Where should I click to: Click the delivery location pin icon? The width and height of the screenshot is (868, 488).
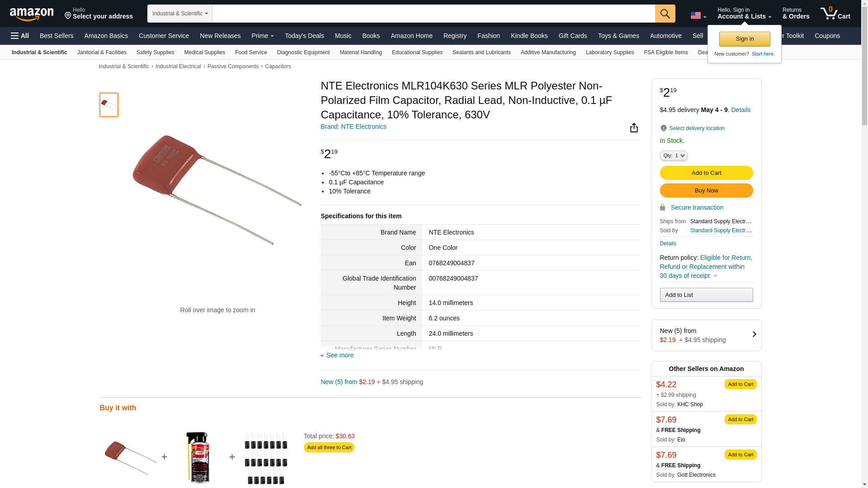click(663, 129)
